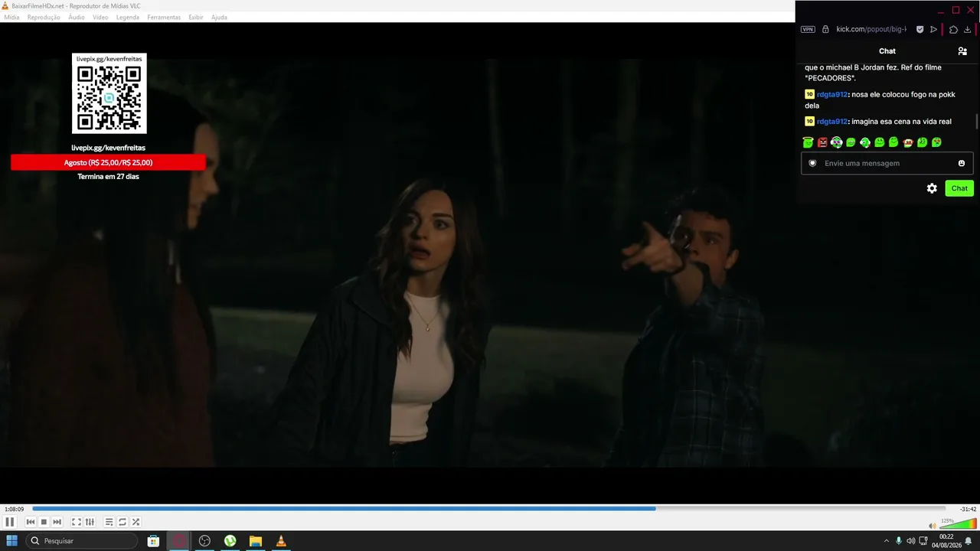Screen dimensions: 980x551
Task: Click the remaining time -31:42 label
Action: [x=969, y=509]
